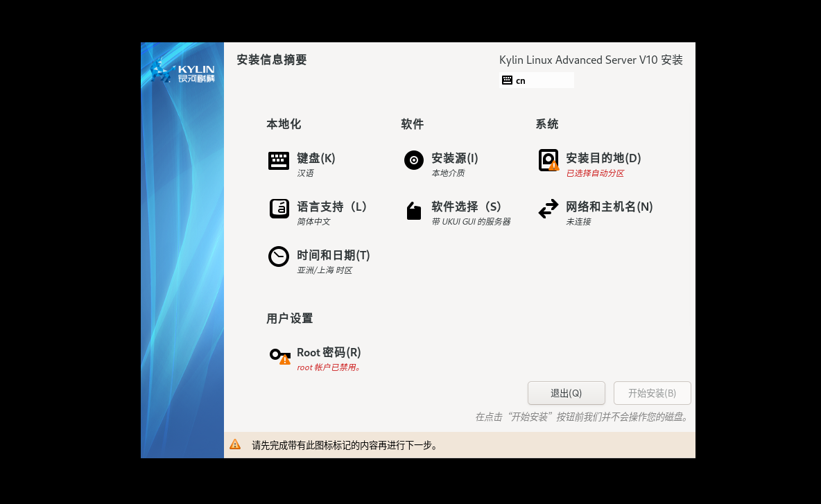This screenshot has height=504, width=821.
Task: Click the installation source disc icon
Action: pos(414,160)
